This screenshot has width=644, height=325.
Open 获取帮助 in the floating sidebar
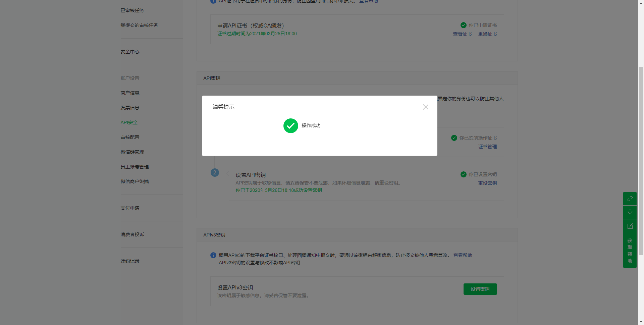[x=630, y=251]
